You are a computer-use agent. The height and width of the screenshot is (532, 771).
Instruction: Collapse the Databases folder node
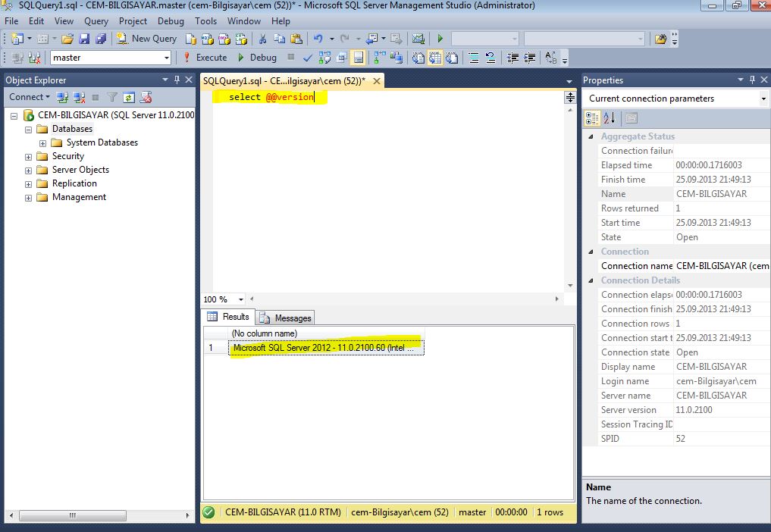pos(28,130)
